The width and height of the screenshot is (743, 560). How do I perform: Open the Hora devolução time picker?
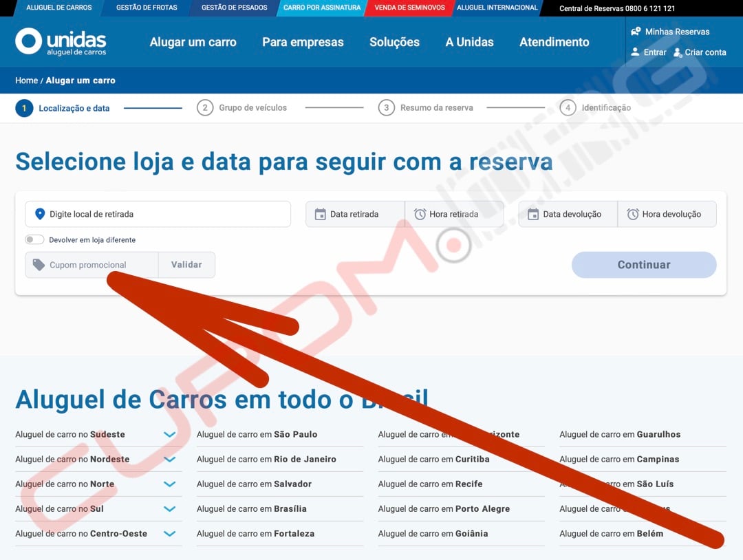click(x=667, y=214)
